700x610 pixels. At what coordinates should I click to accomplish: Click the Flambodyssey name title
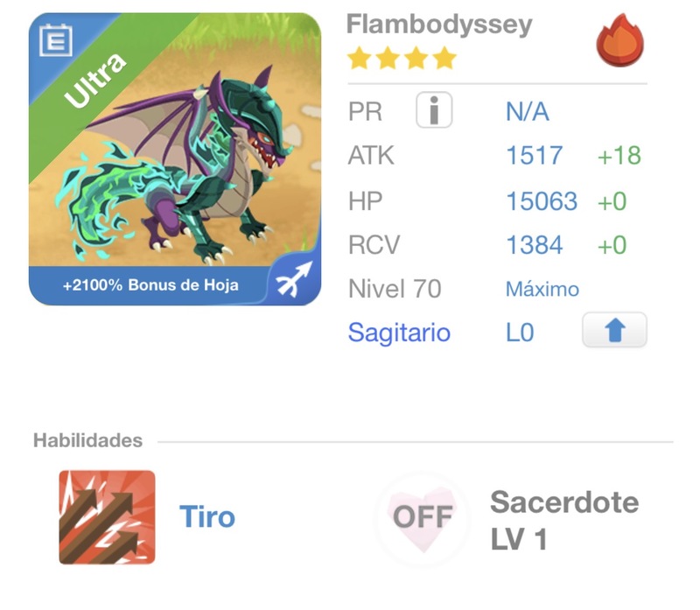[439, 24]
